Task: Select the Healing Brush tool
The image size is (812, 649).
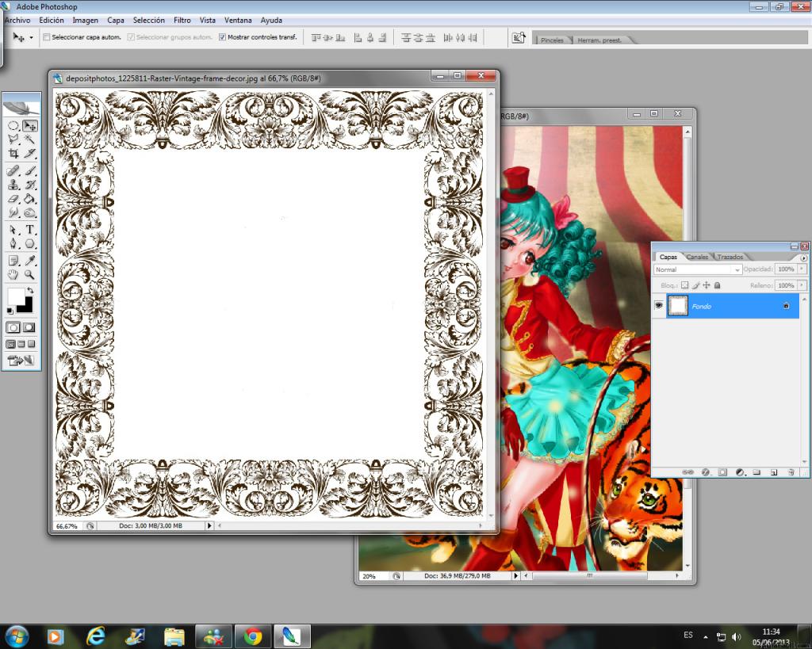Action: coord(13,171)
